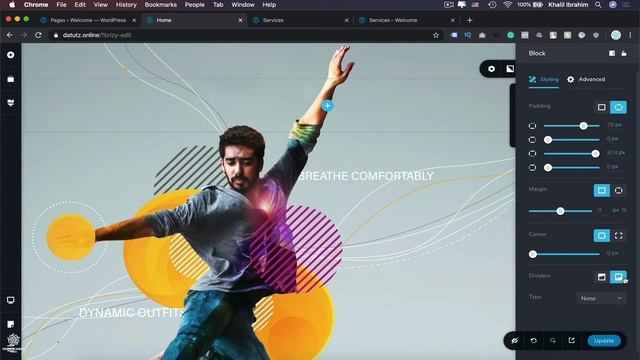Click the datutz.online address bar
Screen dimensions: 640x360
coord(245,35)
